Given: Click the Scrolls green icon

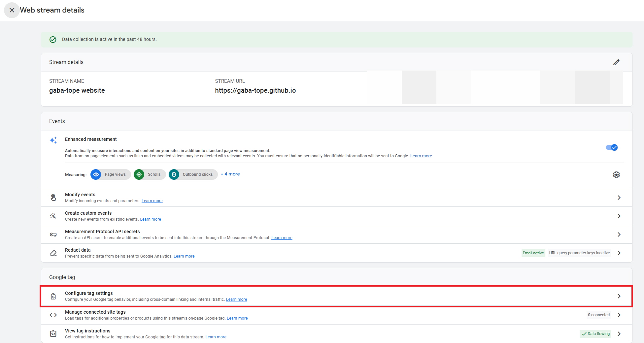Looking at the screenshot, I should (x=139, y=174).
